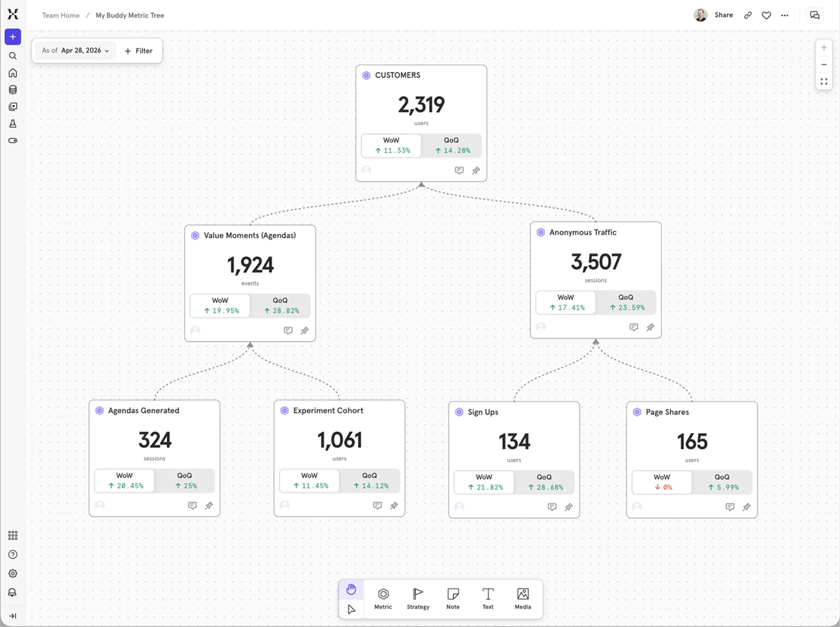Zoom in on the canvas
Screen dimensions: 840x627
pos(824,48)
